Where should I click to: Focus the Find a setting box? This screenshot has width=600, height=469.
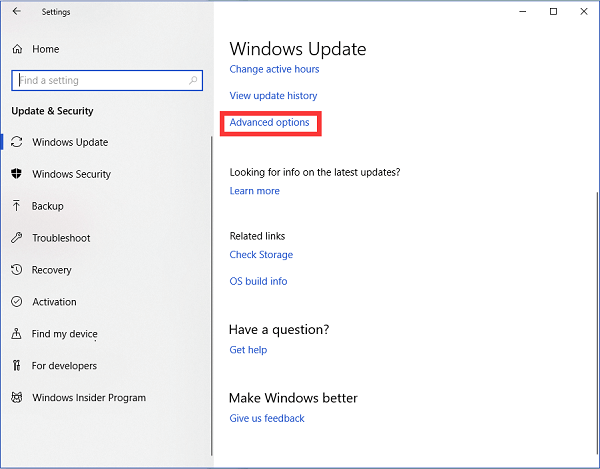click(x=107, y=80)
